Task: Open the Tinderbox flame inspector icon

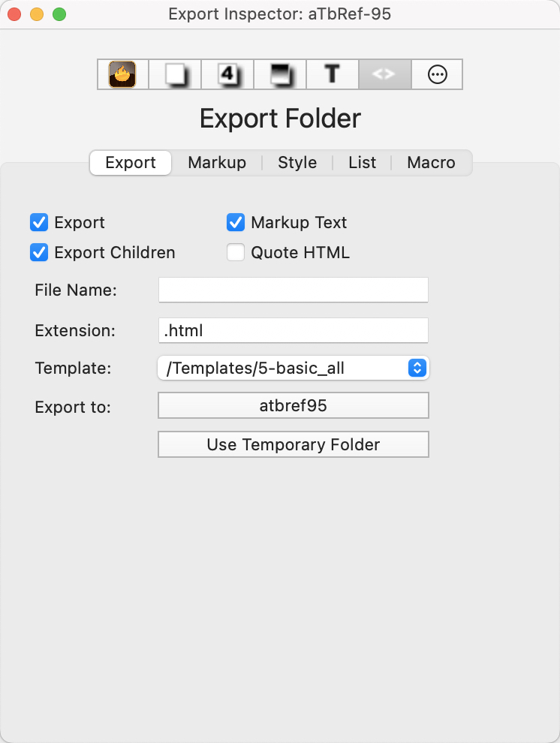Action: tap(122, 74)
